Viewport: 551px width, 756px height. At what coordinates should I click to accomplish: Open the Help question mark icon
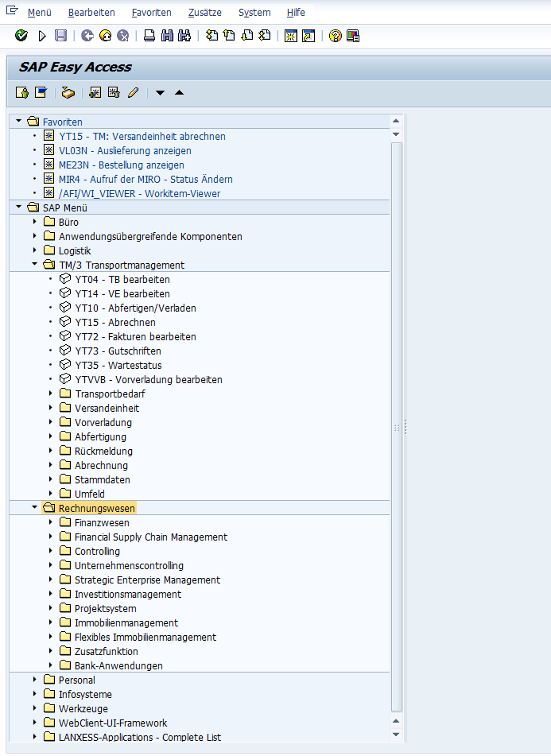point(335,36)
